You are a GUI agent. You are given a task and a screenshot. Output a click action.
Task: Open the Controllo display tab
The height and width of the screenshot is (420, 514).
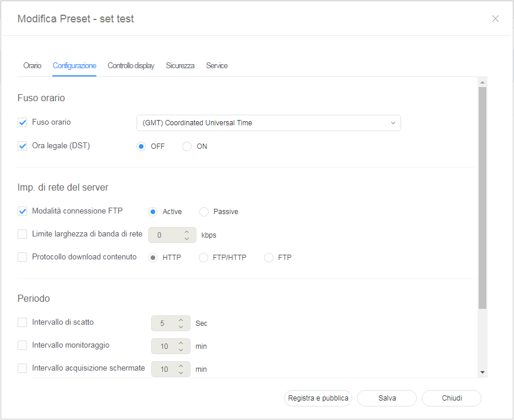(131, 66)
